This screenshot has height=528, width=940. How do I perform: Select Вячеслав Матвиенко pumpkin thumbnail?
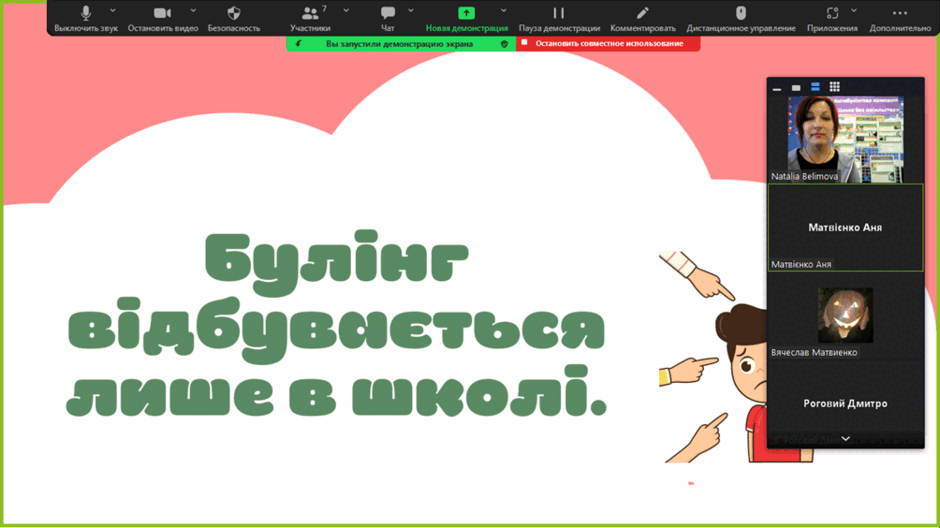pos(845,315)
